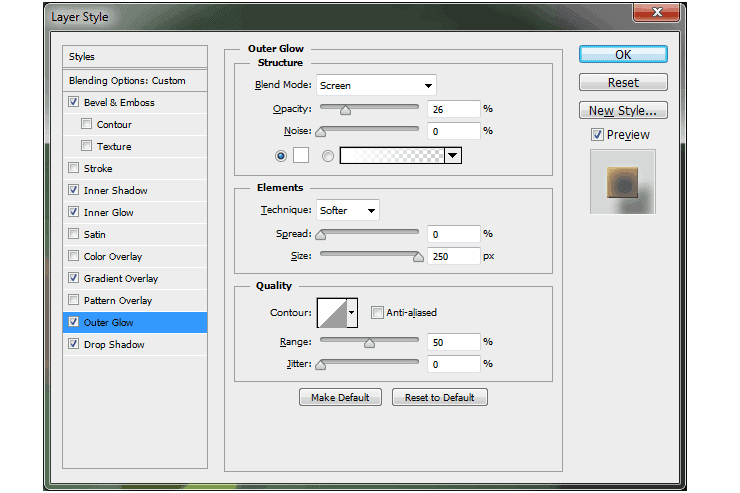Open the Contour picker dropdown arrow
Screen dimensions: 740x493
point(352,313)
